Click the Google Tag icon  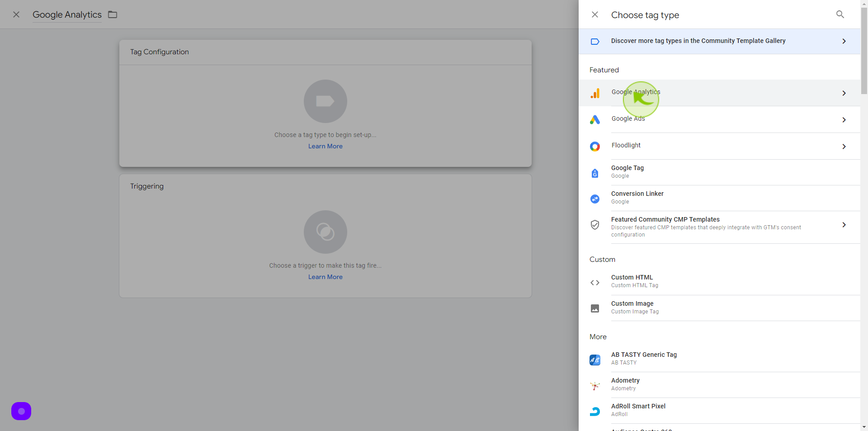click(595, 173)
